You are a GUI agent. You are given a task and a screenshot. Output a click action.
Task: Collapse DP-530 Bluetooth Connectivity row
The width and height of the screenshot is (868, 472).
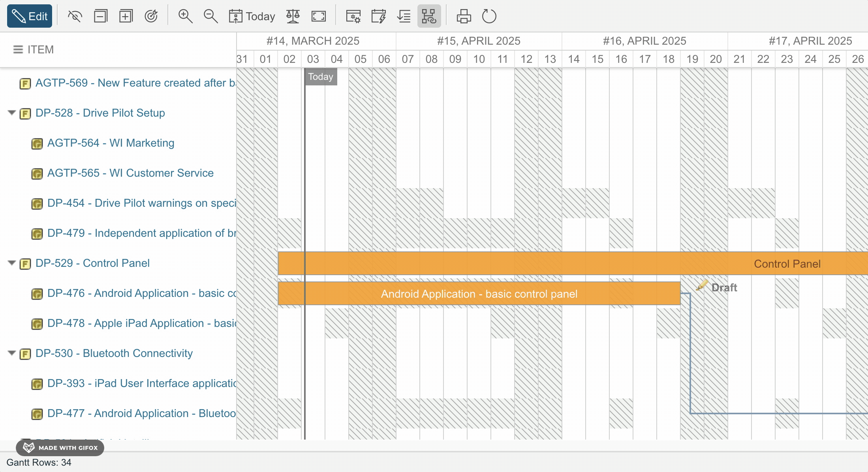pyautogui.click(x=12, y=353)
